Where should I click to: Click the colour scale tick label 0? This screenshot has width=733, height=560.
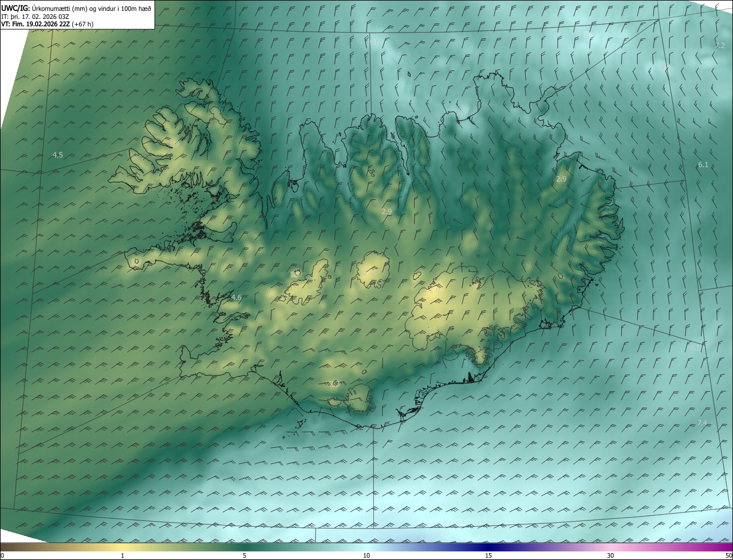point(2,555)
